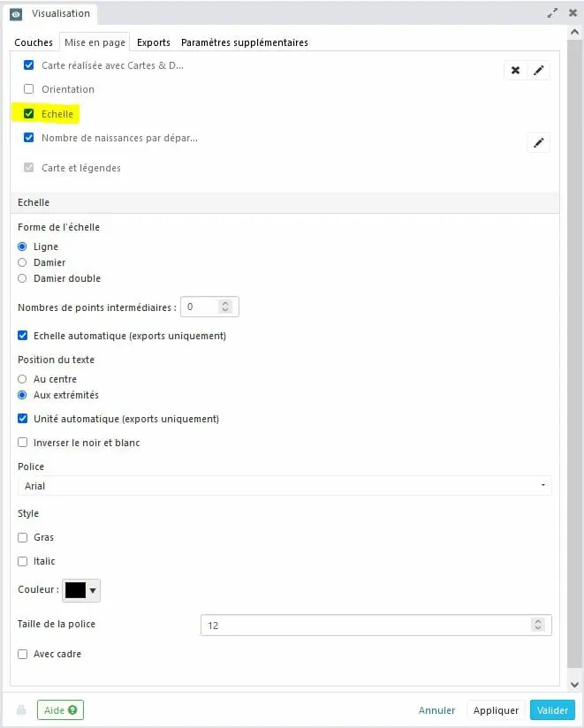
Task: Switch to the Couches tab
Action: tap(34, 42)
